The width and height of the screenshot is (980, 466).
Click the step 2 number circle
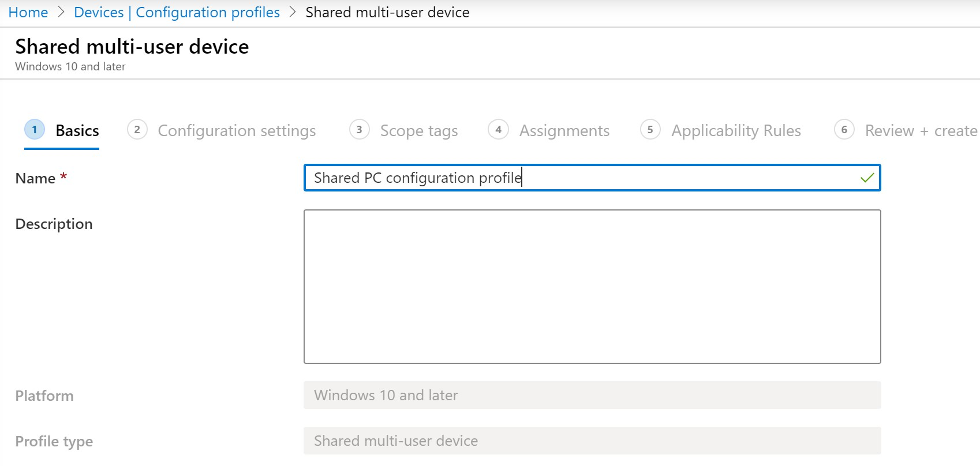coord(137,130)
